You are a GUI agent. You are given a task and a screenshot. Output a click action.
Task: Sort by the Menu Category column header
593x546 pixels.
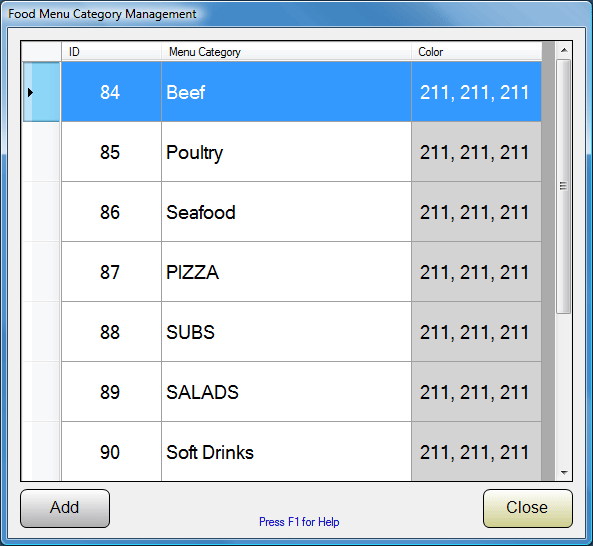pos(286,51)
